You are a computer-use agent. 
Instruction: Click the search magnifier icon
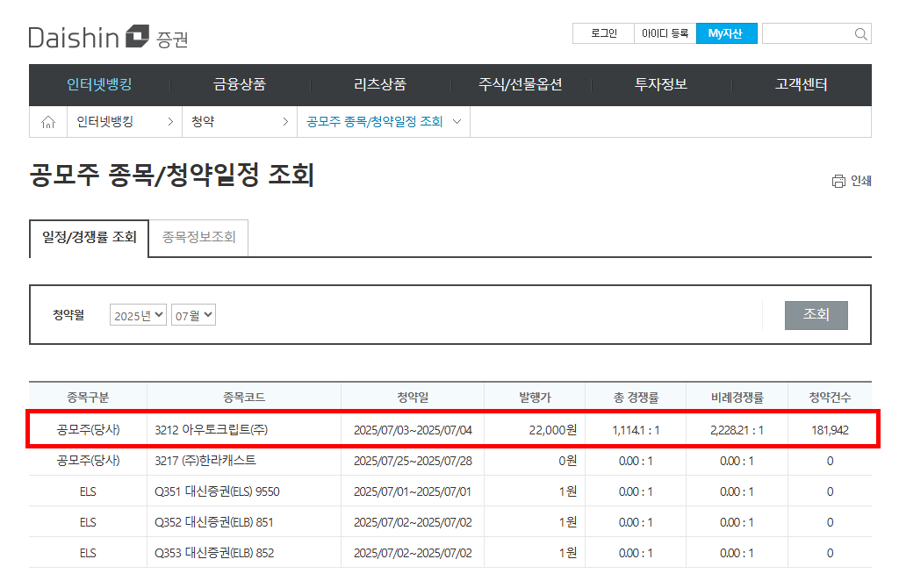(x=859, y=32)
